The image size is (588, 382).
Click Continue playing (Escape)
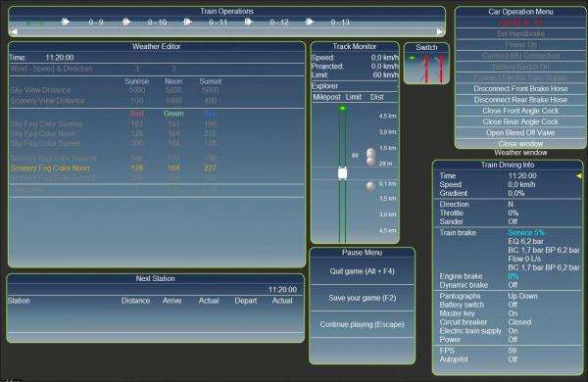(x=362, y=324)
